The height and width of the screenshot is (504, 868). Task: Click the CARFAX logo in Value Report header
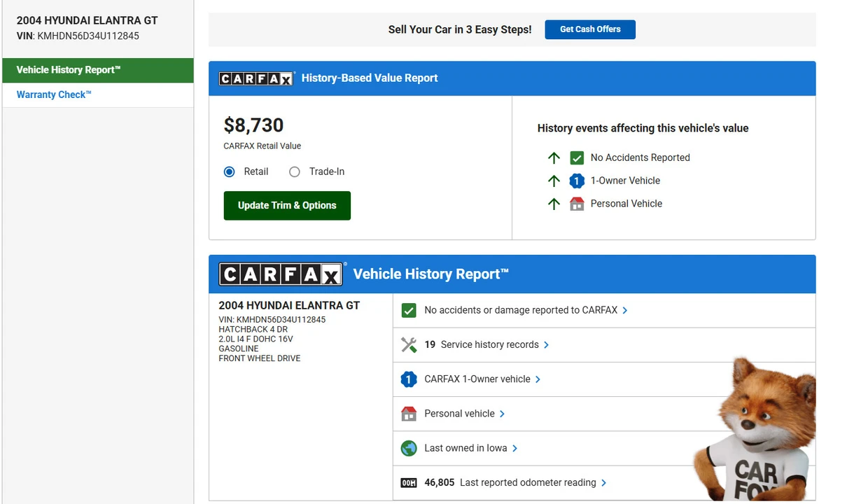pos(256,78)
